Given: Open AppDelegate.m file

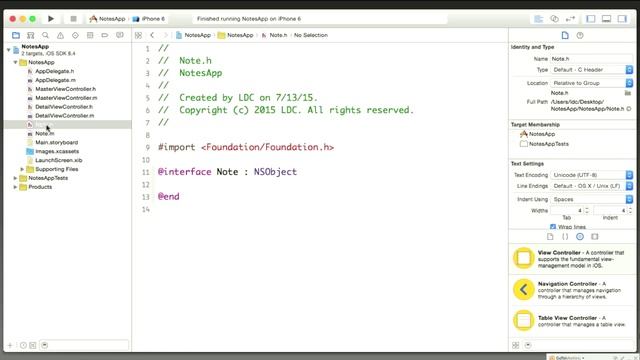Looking at the screenshot, I should coord(55,80).
